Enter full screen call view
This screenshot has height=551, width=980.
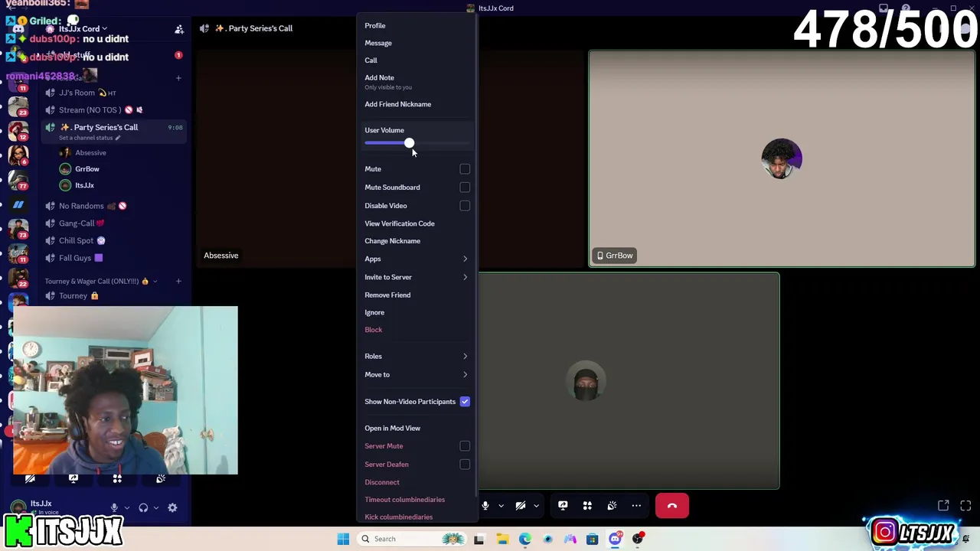coord(965,506)
